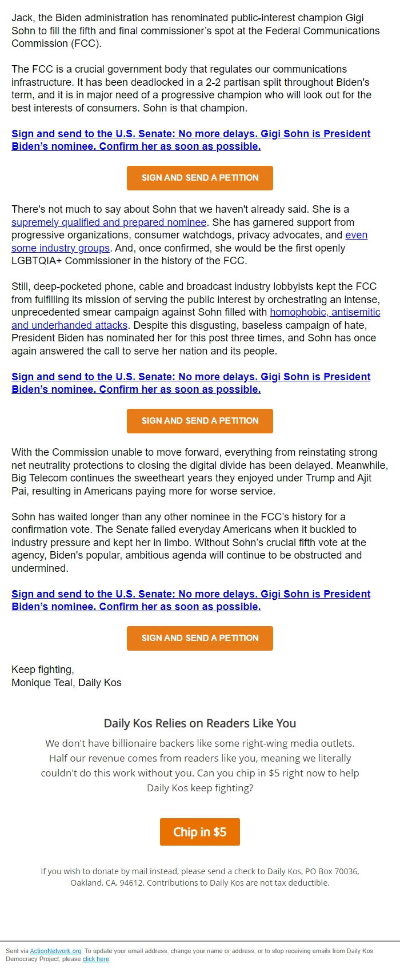Click the first 'Sign and send to the U.S. Senate' headline
The height and width of the screenshot is (980, 400).
tap(190, 134)
